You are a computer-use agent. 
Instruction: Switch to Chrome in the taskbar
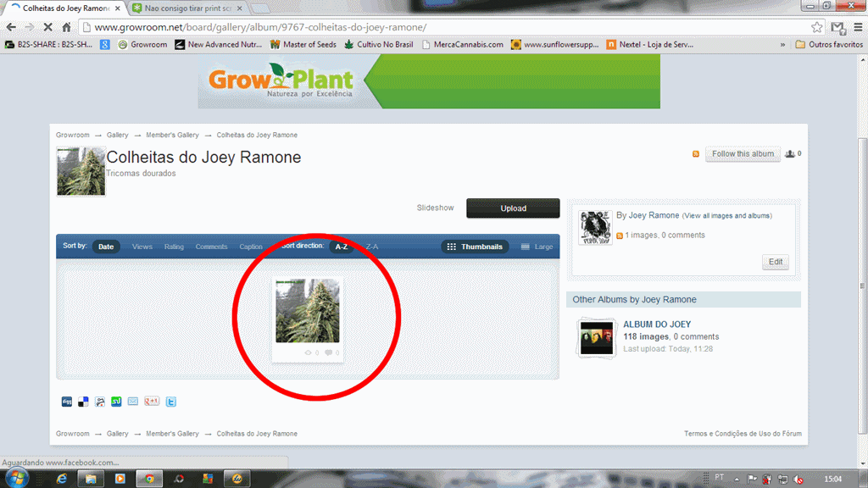pos(149,479)
